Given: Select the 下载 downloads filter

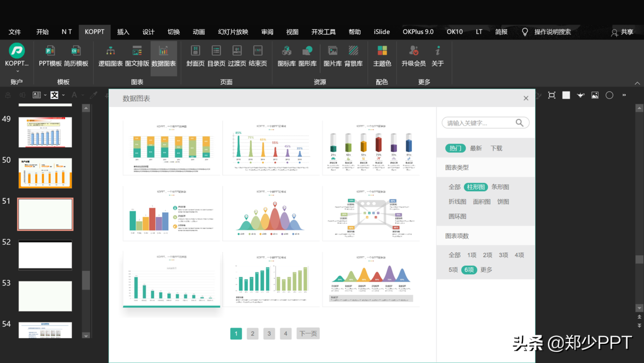Looking at the screenshot, I should (x=497, y=148).
